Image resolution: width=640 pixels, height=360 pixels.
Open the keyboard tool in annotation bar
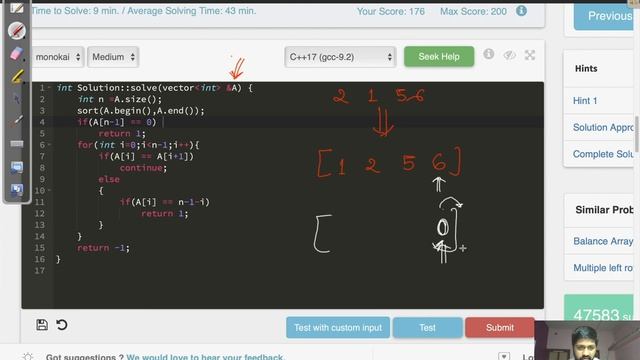[x=17, y=144]
